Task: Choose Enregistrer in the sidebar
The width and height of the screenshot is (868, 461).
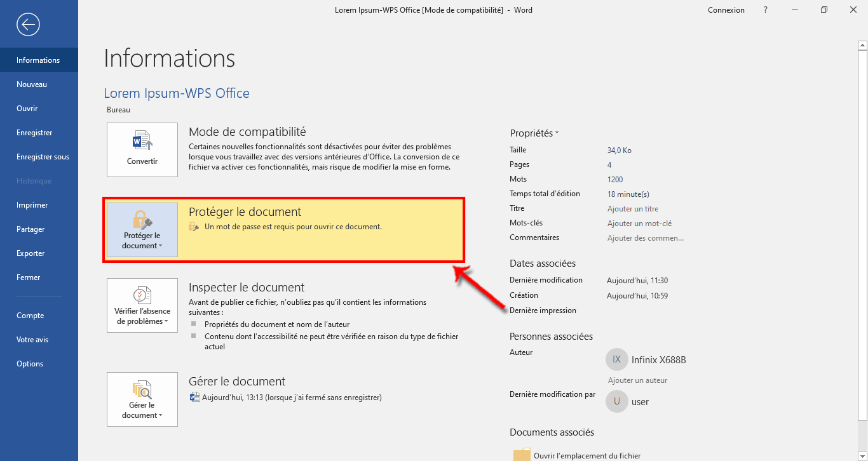Action: [39, 133]
